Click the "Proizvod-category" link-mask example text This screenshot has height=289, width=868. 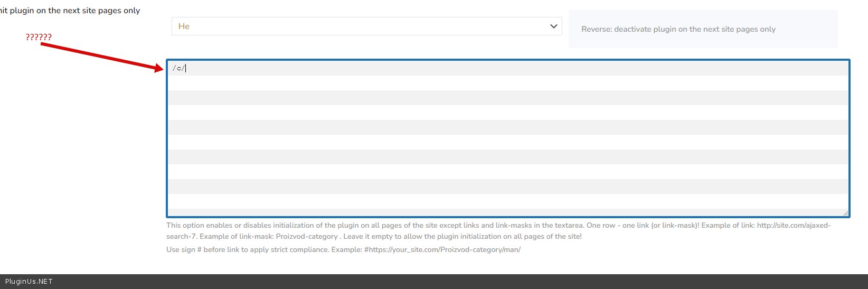click(x=306, y=236)
